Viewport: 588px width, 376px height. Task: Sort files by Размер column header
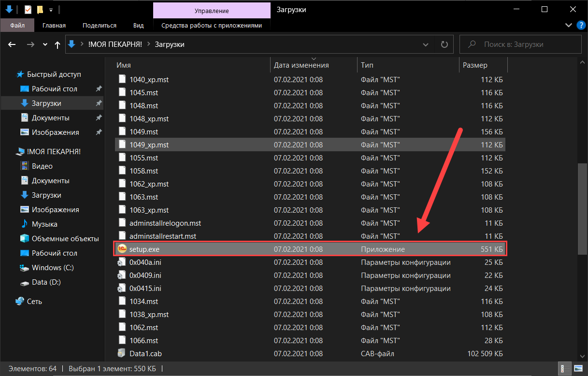475,65
